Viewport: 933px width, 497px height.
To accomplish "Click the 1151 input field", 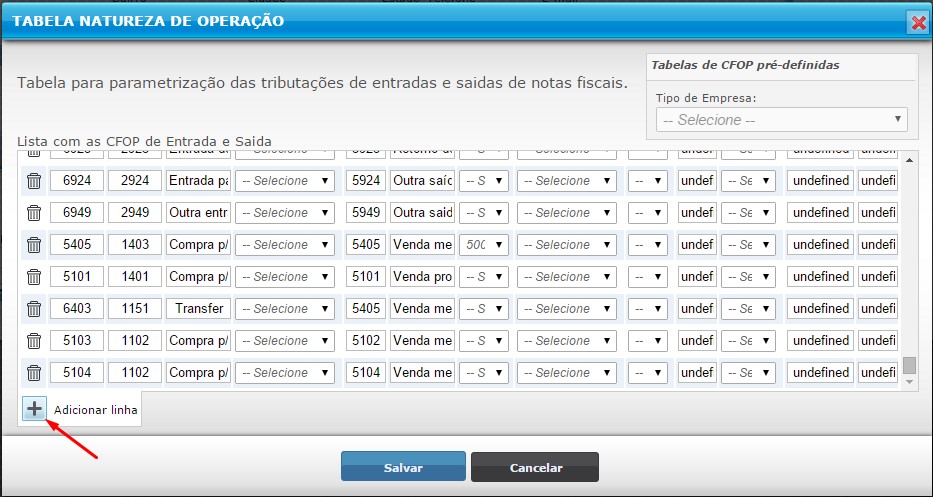I will 134,308.
